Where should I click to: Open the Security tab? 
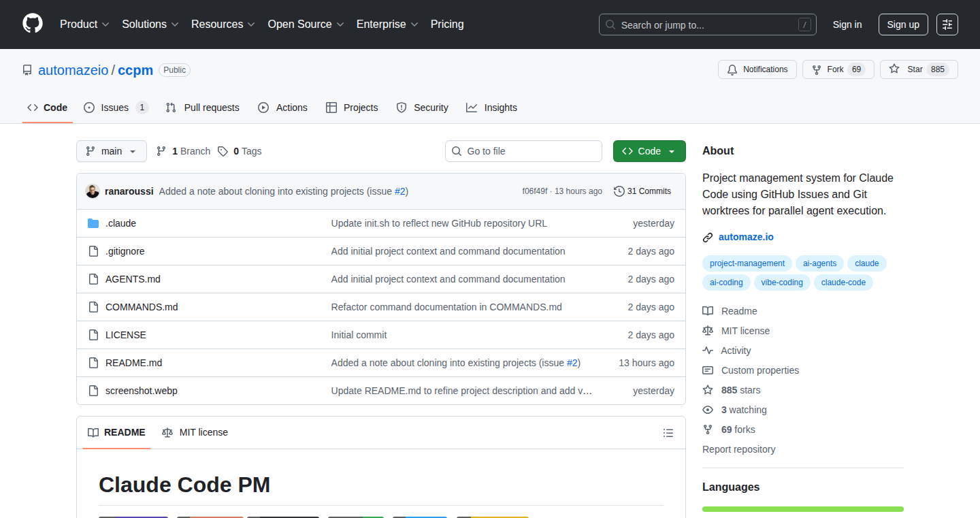(422, 108)
